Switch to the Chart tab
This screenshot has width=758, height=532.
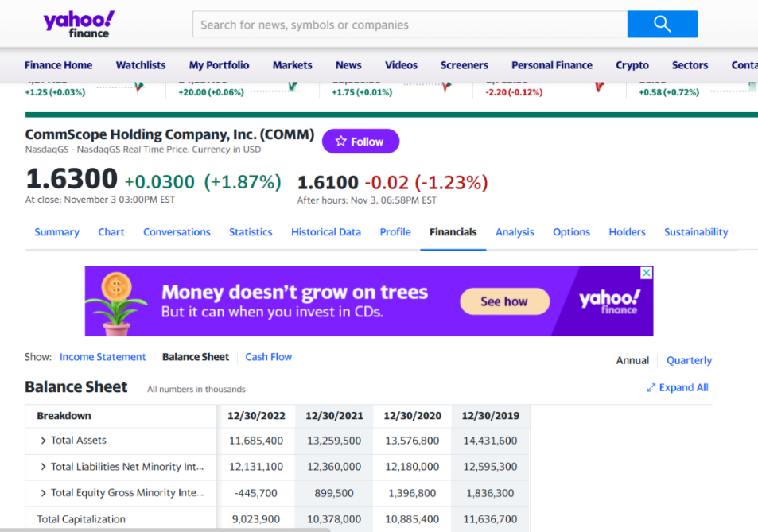(x=111, y=232)
